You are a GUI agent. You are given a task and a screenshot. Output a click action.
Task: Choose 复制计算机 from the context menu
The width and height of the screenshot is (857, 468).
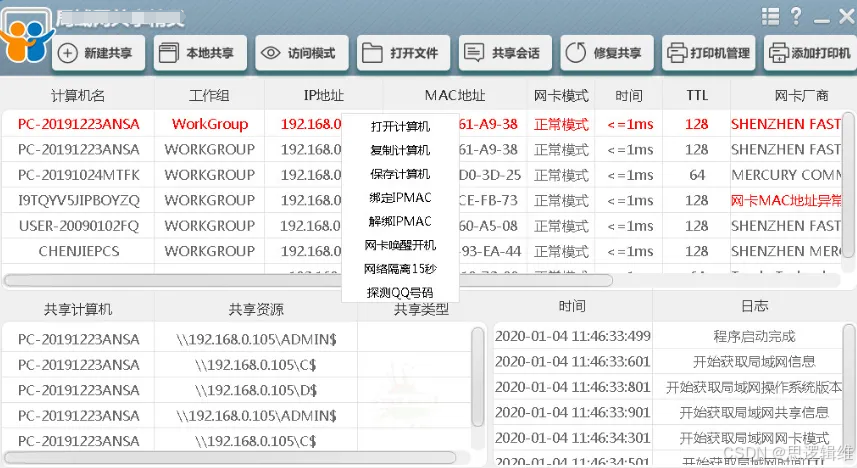click(x=400, y=150)
